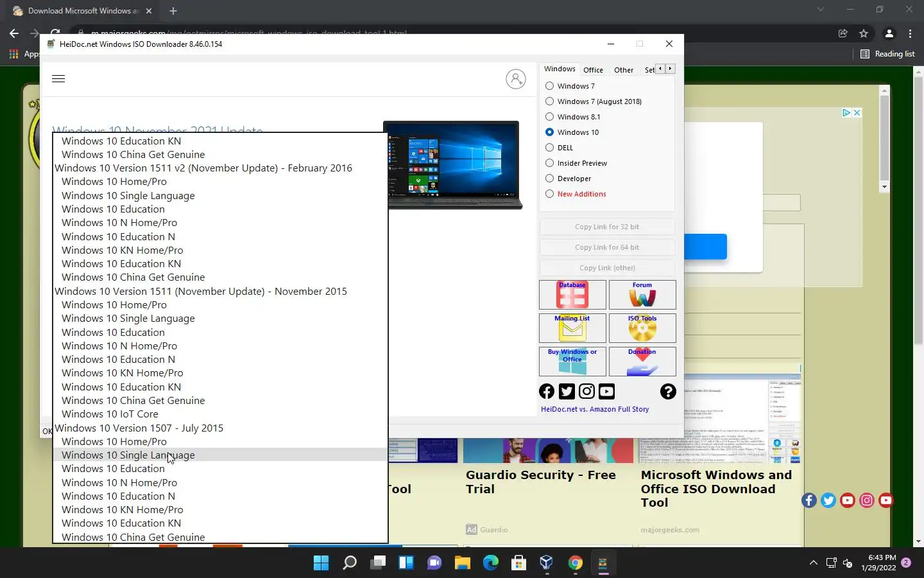Visit HeiDoc YouTube icon
924x578 pixels.
point(606,391)
